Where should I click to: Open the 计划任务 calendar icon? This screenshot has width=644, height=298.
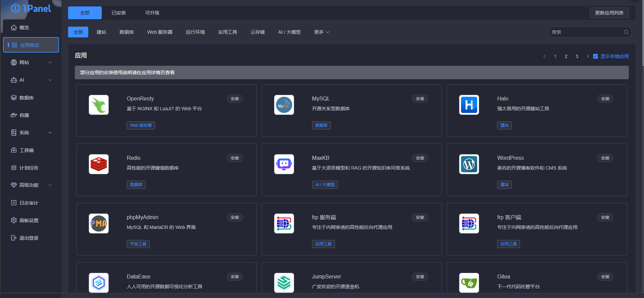(14, 168)
